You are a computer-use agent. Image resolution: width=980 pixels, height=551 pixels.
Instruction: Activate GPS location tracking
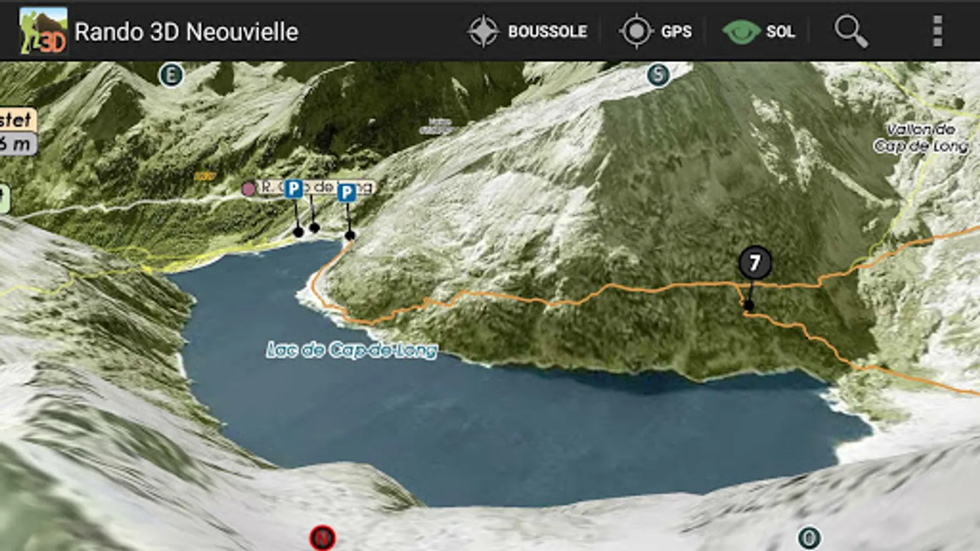[655, 31]
